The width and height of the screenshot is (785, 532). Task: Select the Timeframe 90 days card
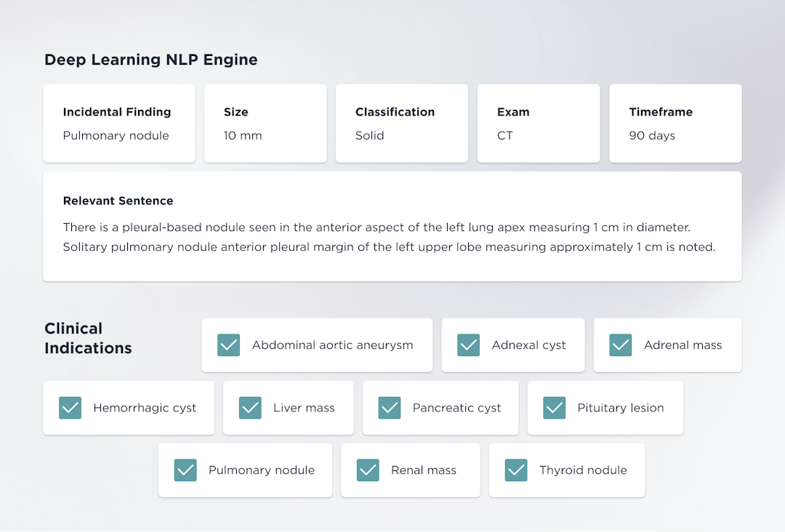[675, 123]
